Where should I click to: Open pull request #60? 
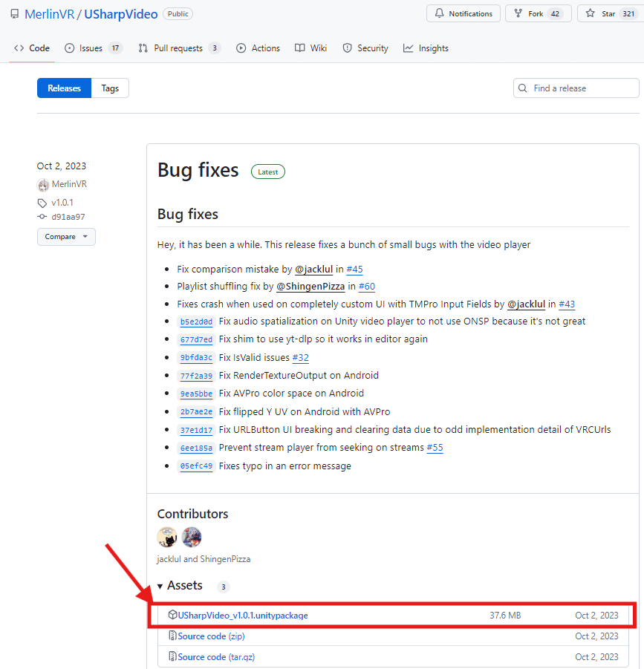coord(367,287)
